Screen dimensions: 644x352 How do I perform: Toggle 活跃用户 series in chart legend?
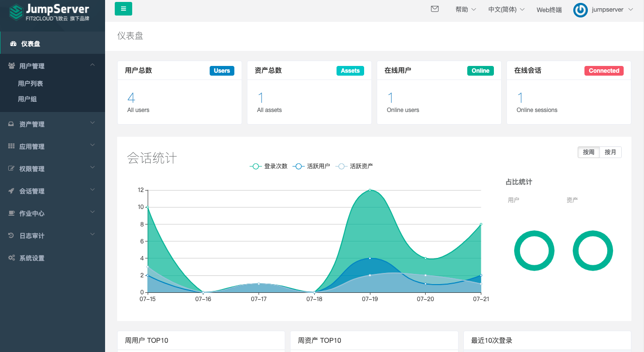pyautogui.click(x=312, y=166)
